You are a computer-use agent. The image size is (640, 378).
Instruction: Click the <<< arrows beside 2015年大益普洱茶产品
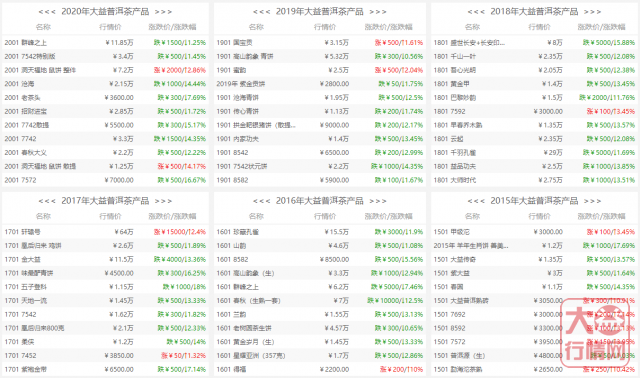[476, 201]
